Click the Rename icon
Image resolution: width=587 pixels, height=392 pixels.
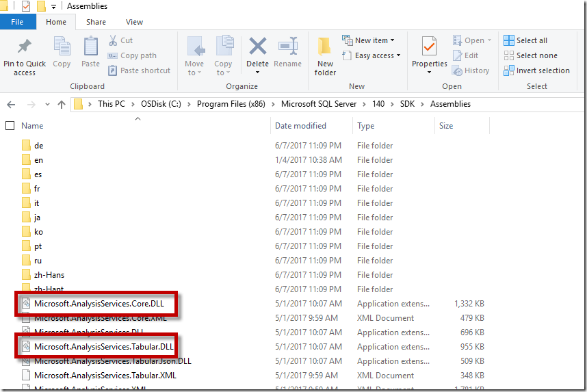pos(288,46)
